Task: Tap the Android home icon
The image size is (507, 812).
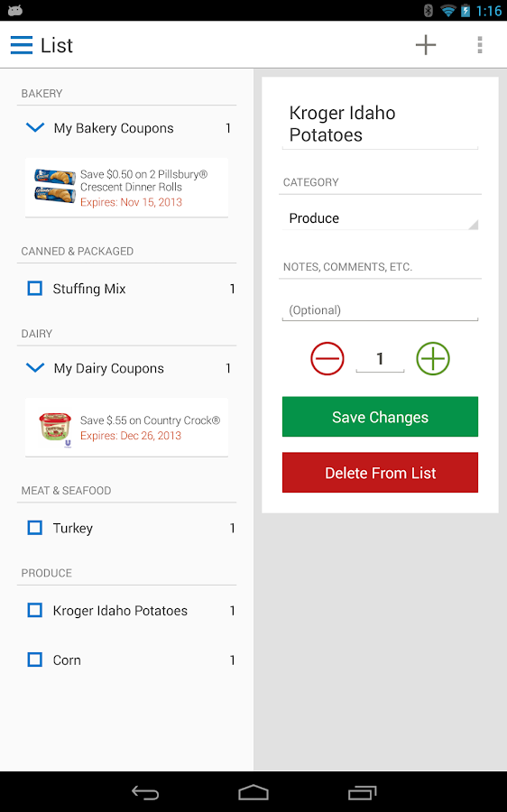Action: tap(253, 792)
